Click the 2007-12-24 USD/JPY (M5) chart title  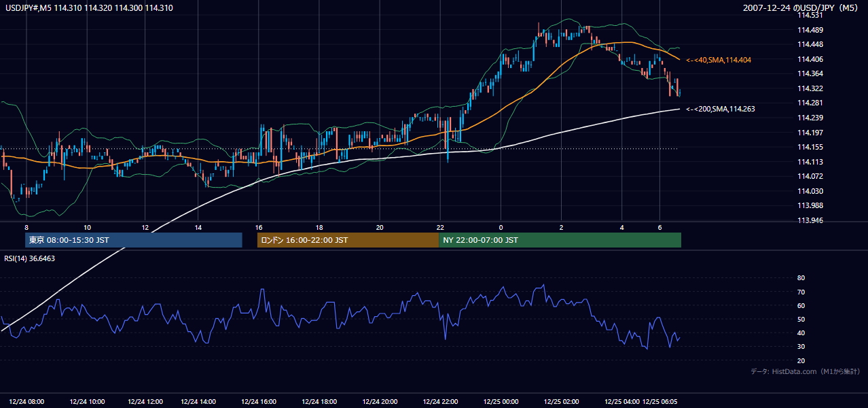801,8
